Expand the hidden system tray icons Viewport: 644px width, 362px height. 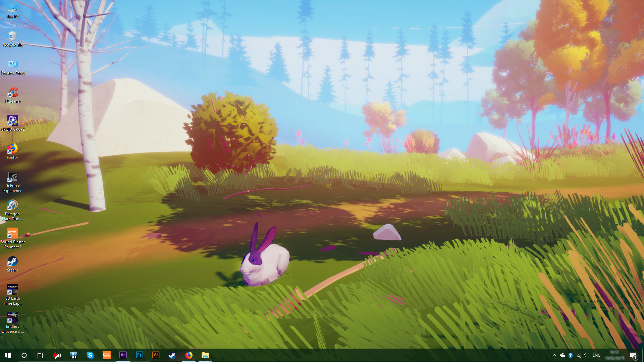(554, 355)
